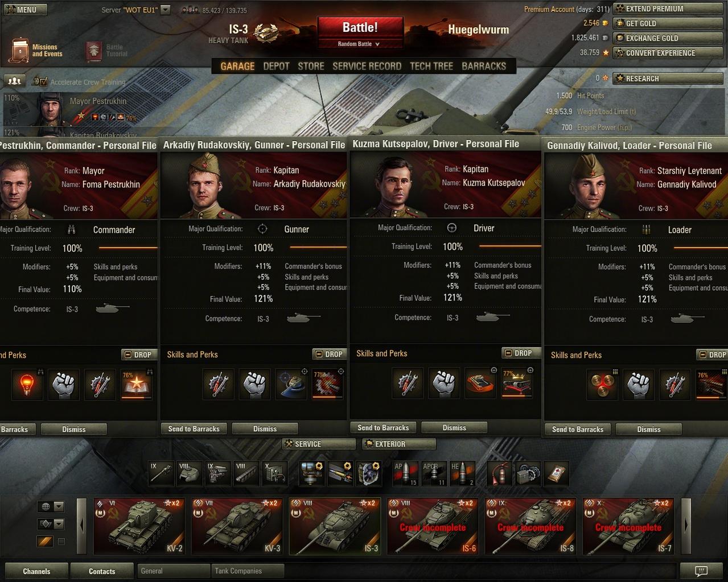Viewport: 728px width, 582px height.
Task: Open the Missions and Events briefcase icon
Action: click(19, 50)
